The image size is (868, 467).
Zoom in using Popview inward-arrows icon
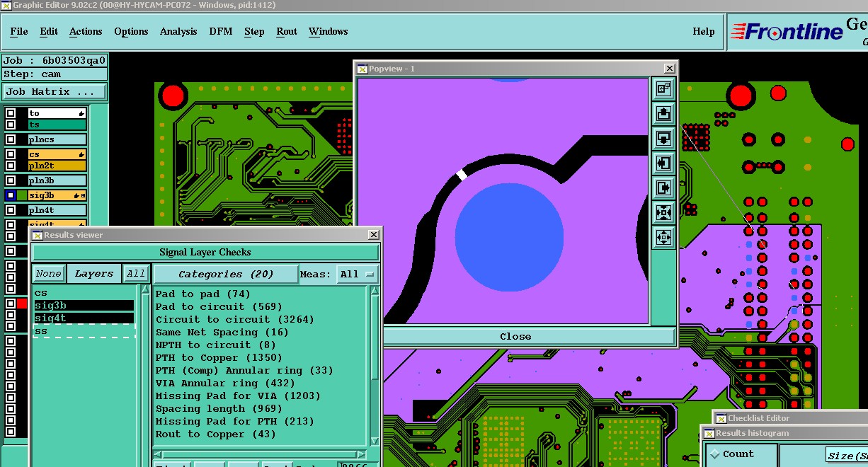point(663,212)
